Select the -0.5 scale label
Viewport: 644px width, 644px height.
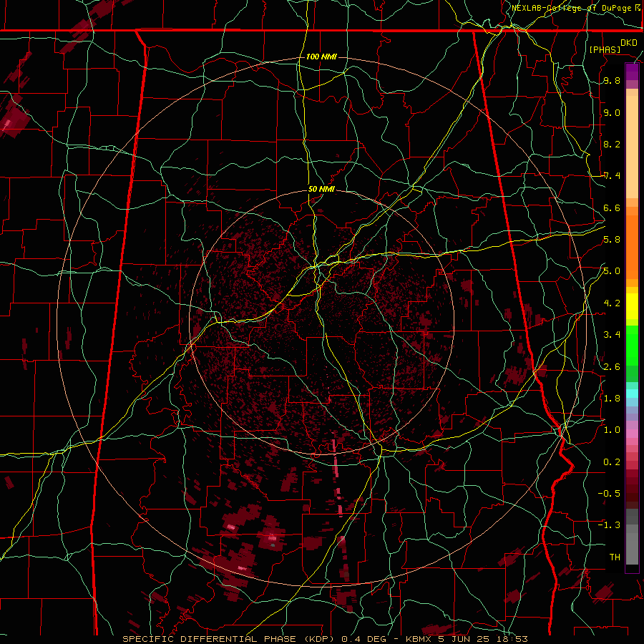click(609, 494)
